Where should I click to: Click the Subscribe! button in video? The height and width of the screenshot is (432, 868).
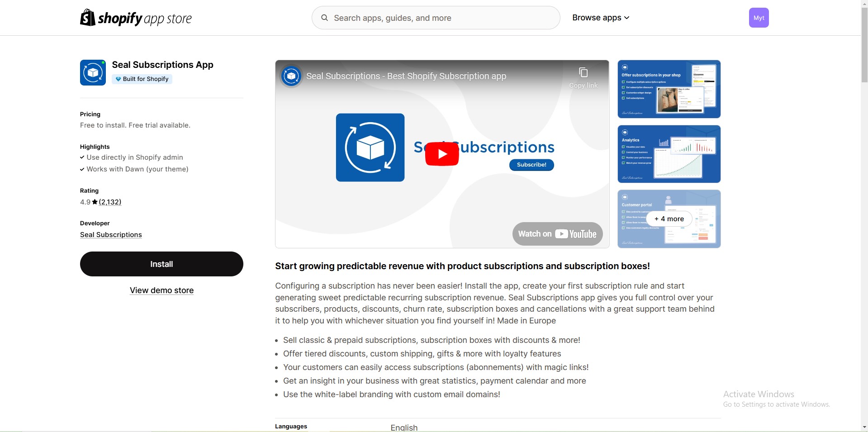coord(531,165)
